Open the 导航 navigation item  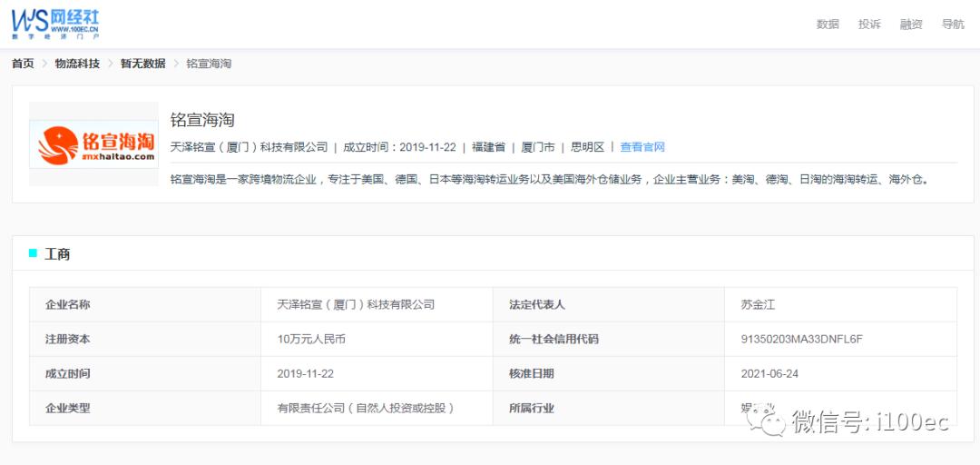tap(953, 25)
